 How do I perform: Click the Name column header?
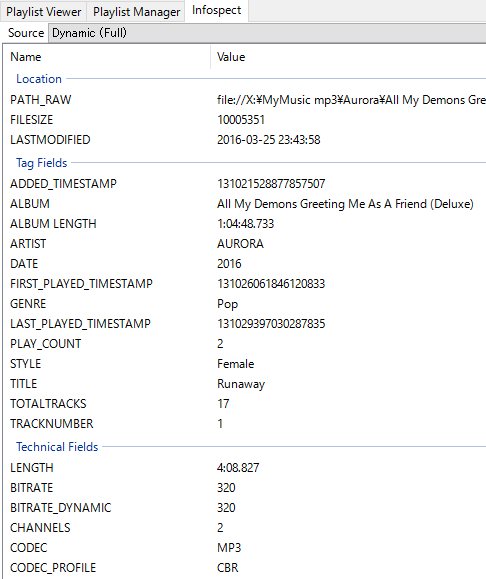tap(107, 57)
